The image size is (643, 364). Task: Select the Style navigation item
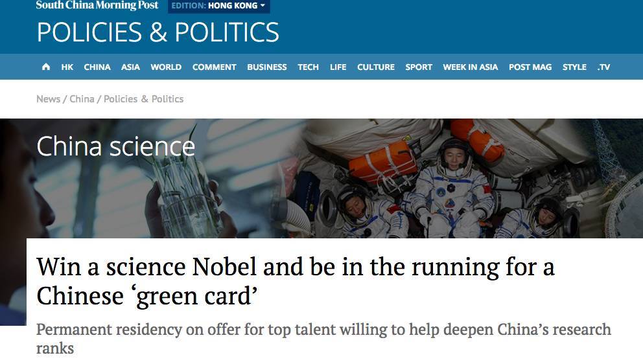pos(574,67)
